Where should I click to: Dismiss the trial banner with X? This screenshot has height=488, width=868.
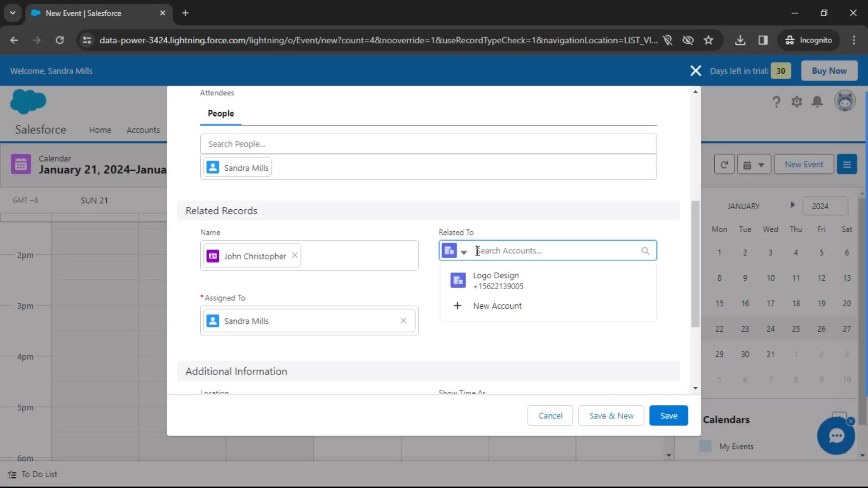pos(696,71)
